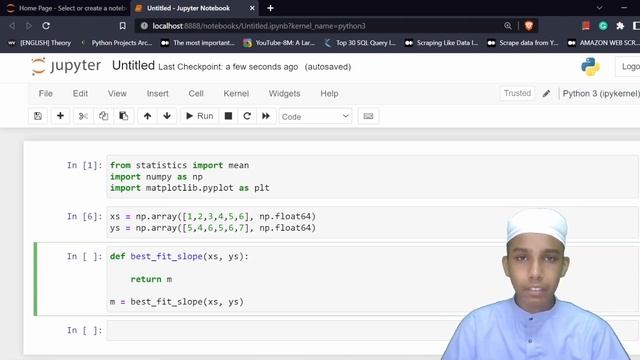The width and height of the screenshot is (640, 360).
Task: Click the In [6]: cell prompt
Action: point(84,216)
